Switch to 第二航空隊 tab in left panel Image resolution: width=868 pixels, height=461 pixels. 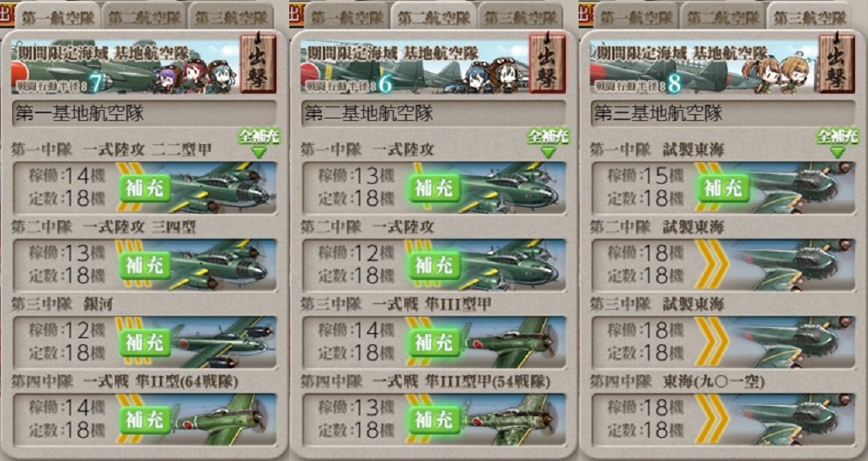[144, 16]
